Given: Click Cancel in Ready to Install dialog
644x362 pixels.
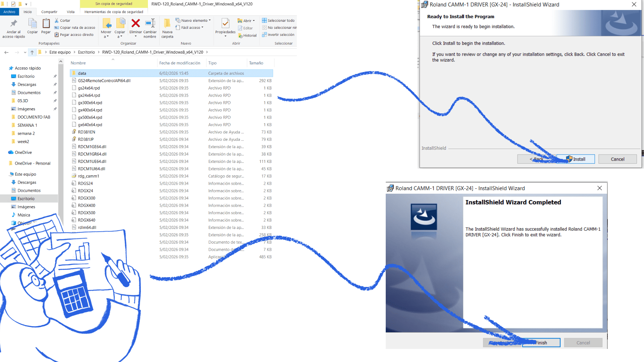Looking at the screenshot, I should click(617, 159).
